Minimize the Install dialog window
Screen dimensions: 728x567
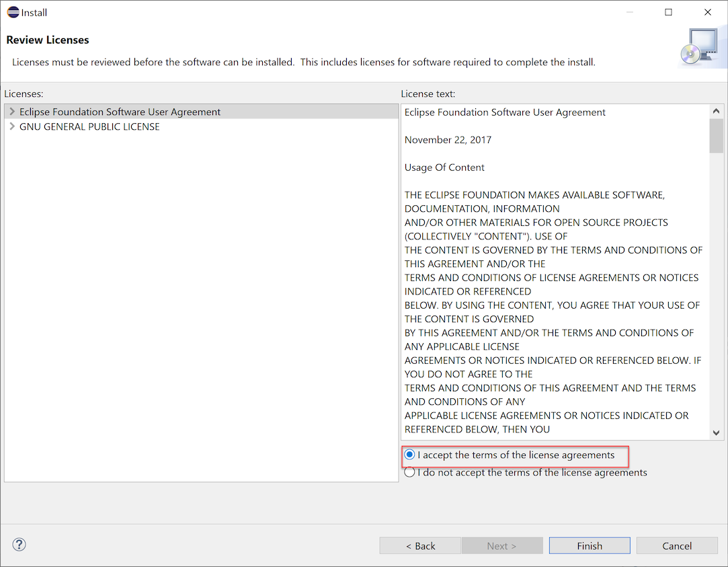click(x=629, y=12)
